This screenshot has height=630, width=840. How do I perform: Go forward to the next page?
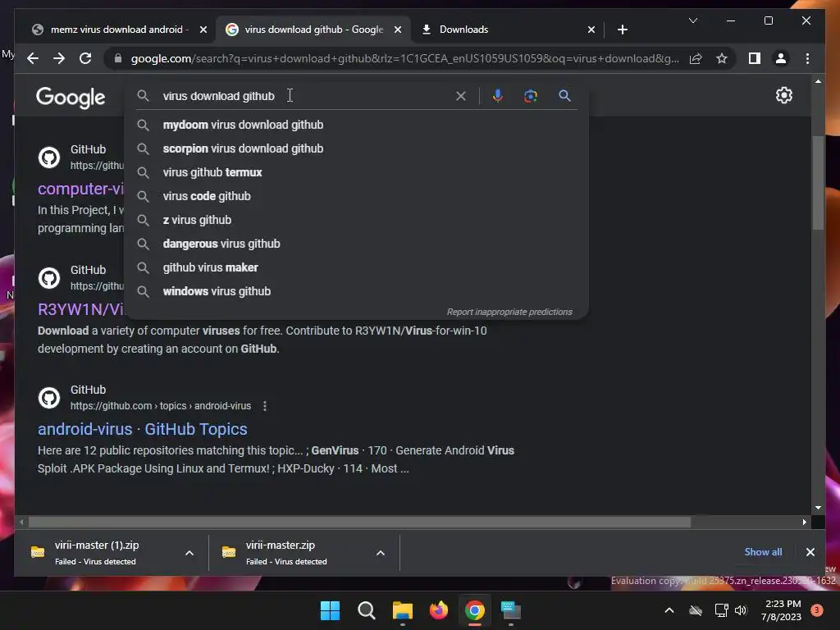[x=59, y=58]
